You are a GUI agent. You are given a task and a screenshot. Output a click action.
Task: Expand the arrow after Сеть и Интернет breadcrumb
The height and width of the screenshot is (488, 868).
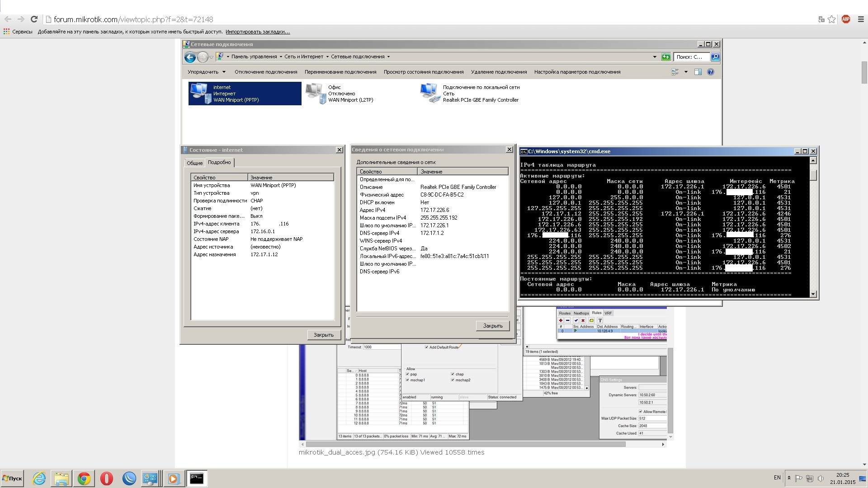pos(327,57)
